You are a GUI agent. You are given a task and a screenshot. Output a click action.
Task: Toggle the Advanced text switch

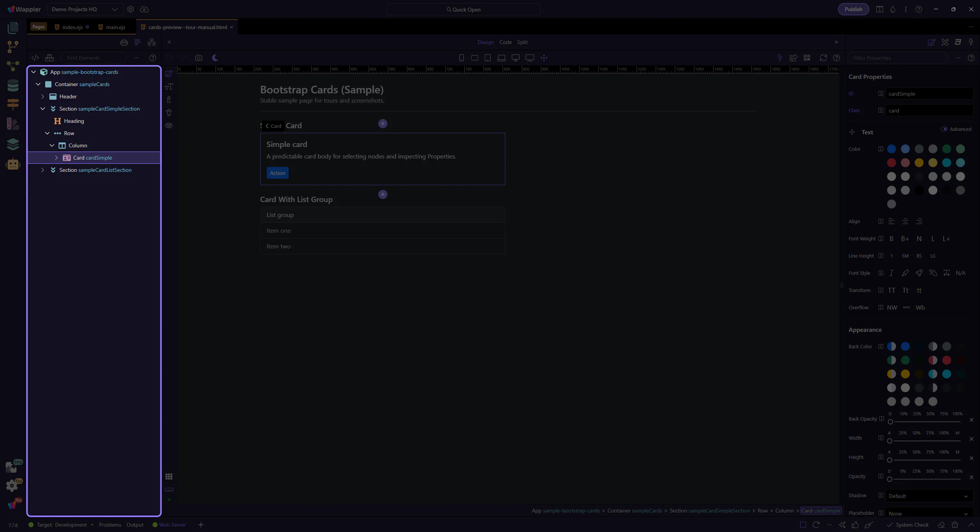coord(944,129)
